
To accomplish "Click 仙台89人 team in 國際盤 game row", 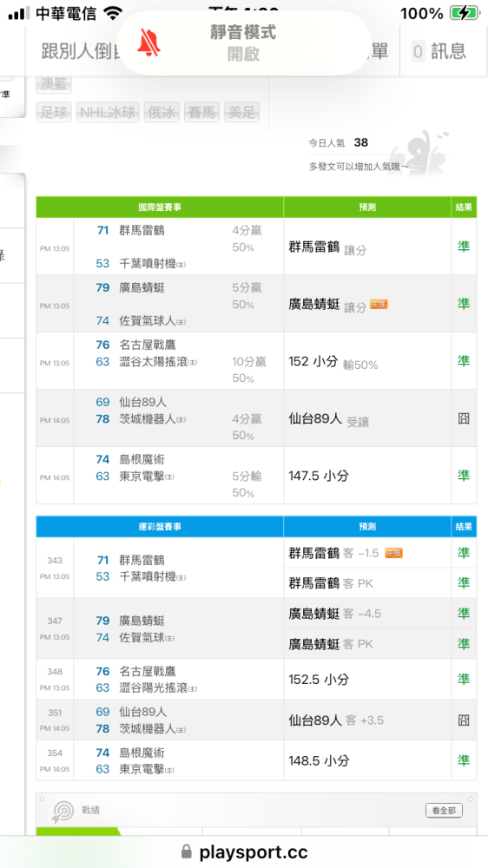I will 143,403.
